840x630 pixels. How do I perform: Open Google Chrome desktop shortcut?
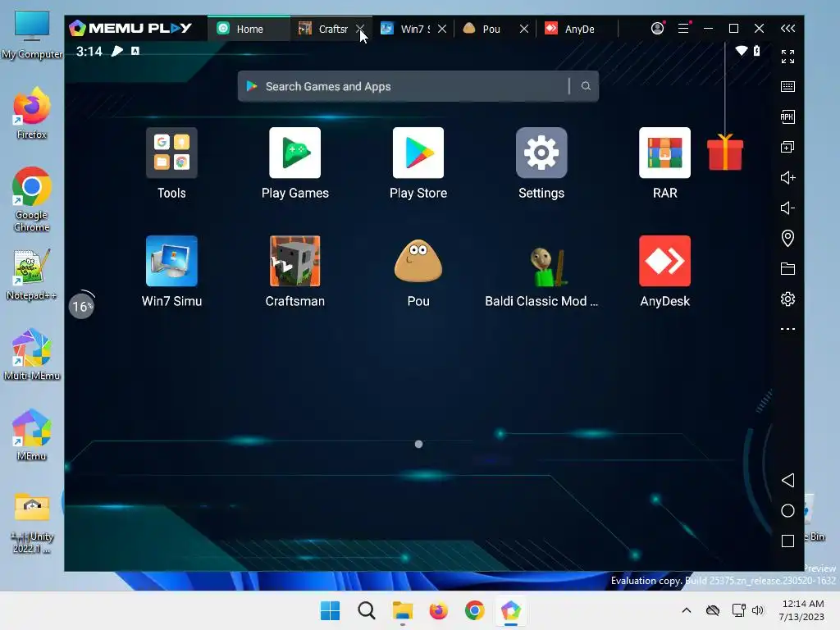pyautogui.click(x=32, y=199)
